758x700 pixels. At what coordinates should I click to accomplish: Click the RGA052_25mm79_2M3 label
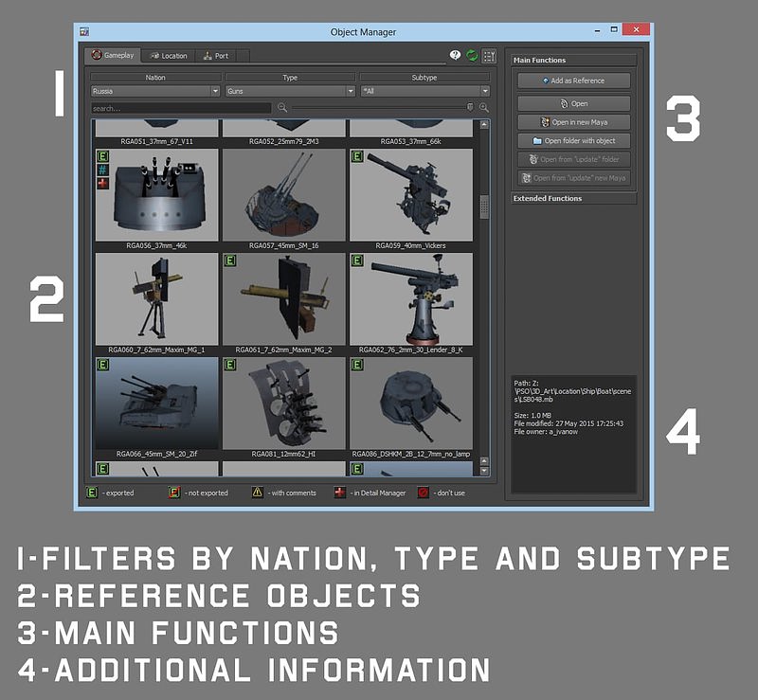283,142
